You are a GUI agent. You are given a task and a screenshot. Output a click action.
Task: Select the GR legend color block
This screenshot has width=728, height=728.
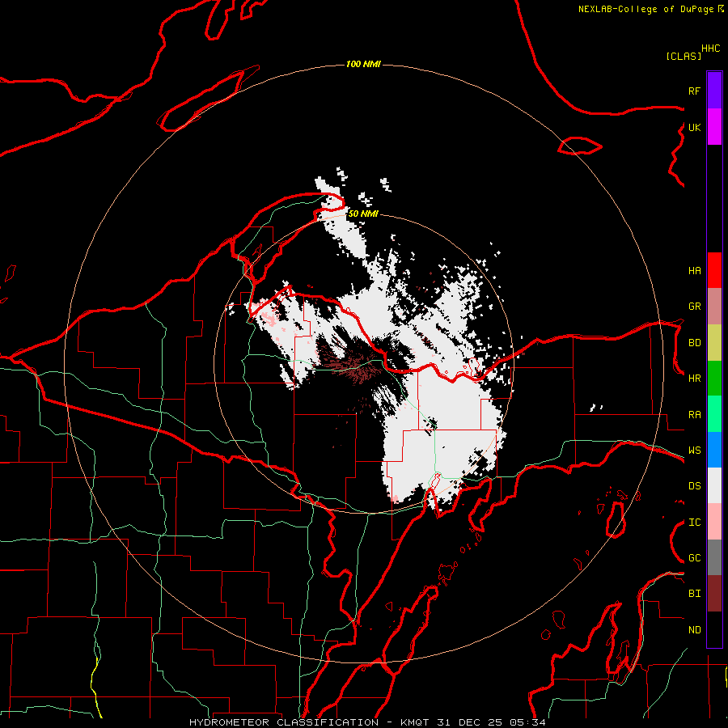point(714,307)
